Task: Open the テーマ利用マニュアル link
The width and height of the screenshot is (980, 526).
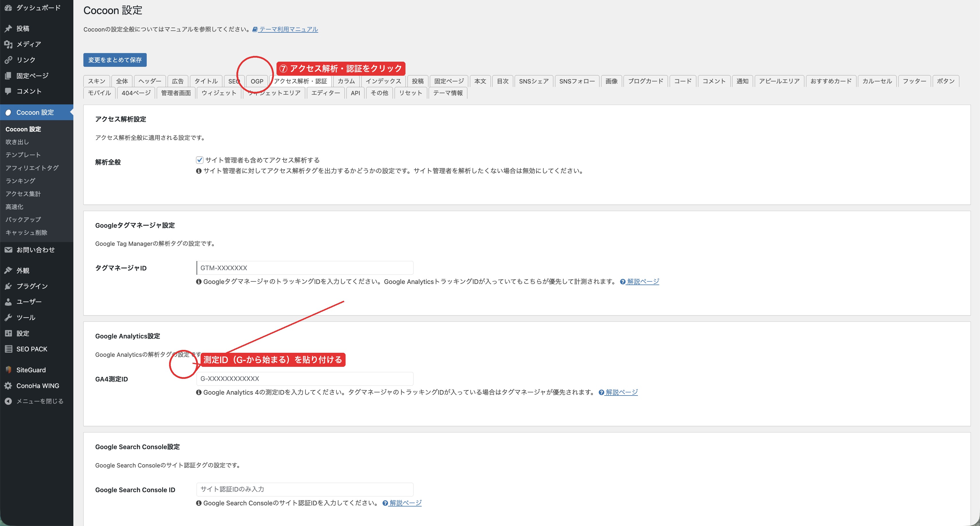Action: click(288, 29)
